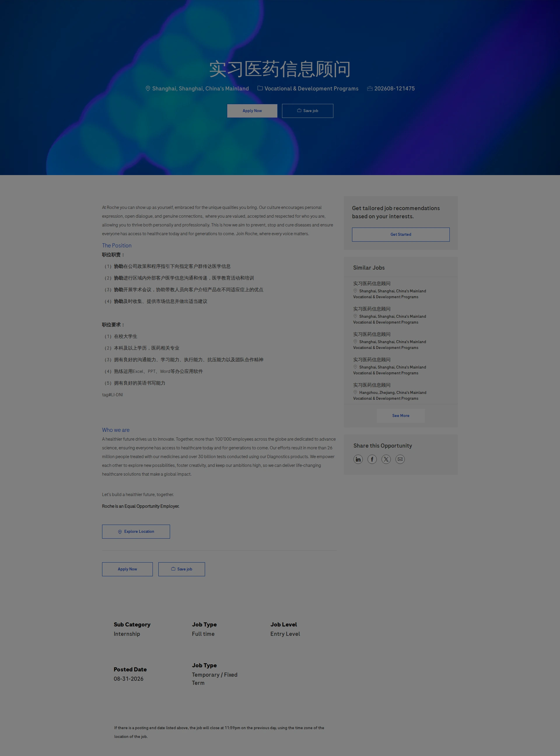Screen dimensions: 560x756
Task: Click the requirement mentioning Excel、PPT、Word
Action: tap(153, 371)
